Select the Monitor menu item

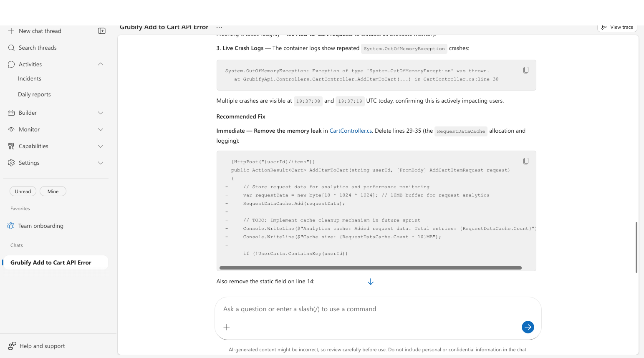point(56,129)
